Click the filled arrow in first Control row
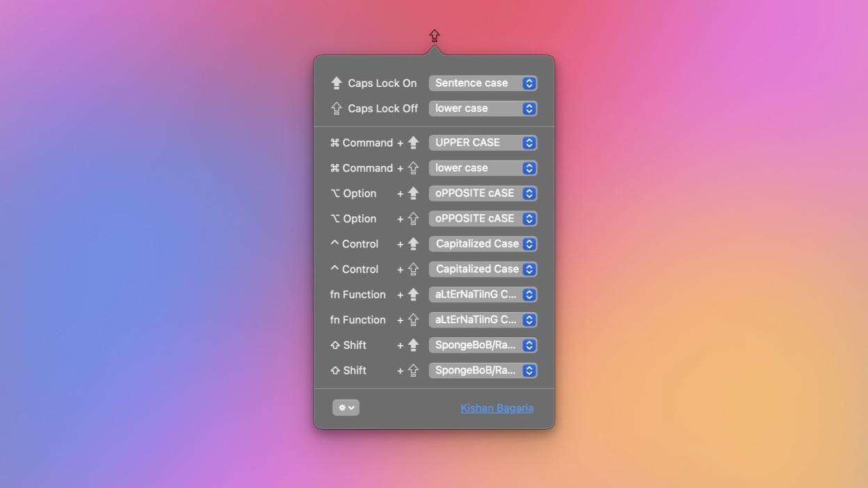 tap(413, 244)
